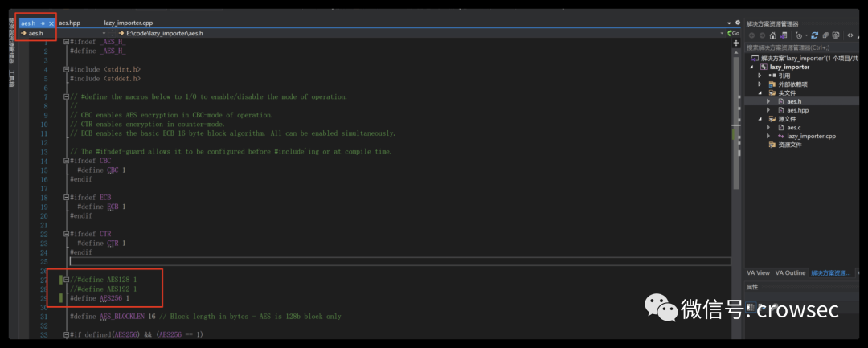Select lazy_importer.cpp in the Solution Explorer tree

(812, 136)
